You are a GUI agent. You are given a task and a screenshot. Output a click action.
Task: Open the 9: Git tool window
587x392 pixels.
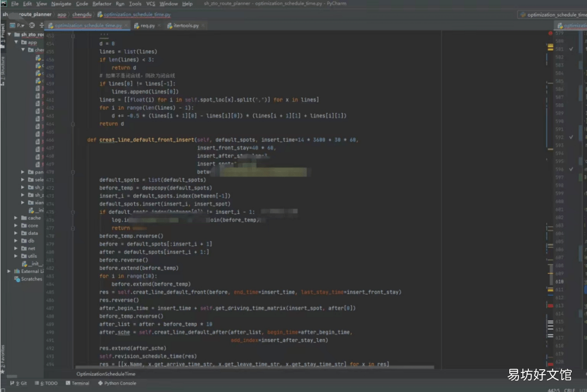pos(18,383)
